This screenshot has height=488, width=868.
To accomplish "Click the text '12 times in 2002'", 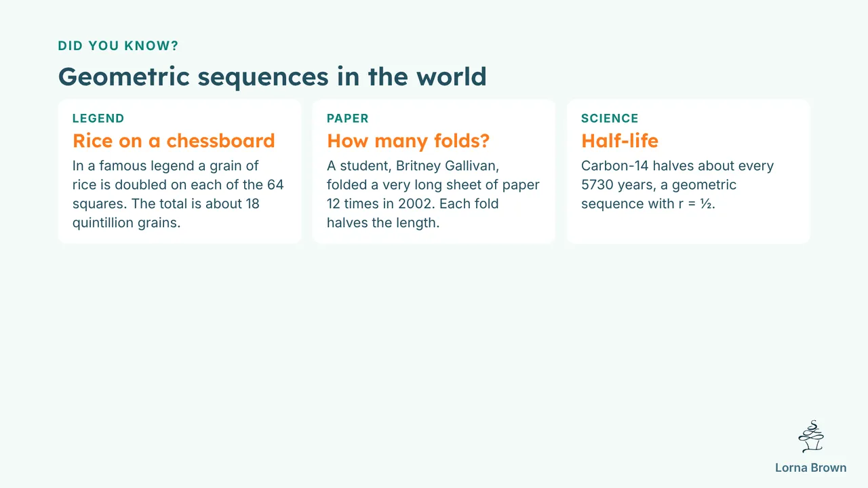I will (x=379, y=203).
